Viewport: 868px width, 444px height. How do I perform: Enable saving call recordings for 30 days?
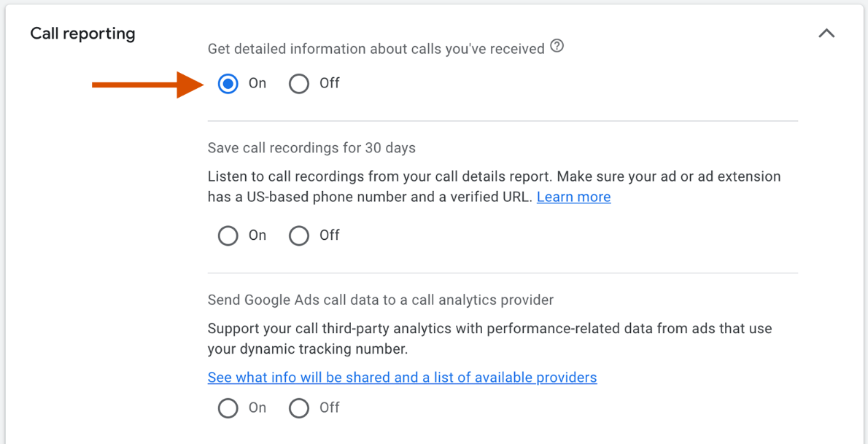point(228,235)
